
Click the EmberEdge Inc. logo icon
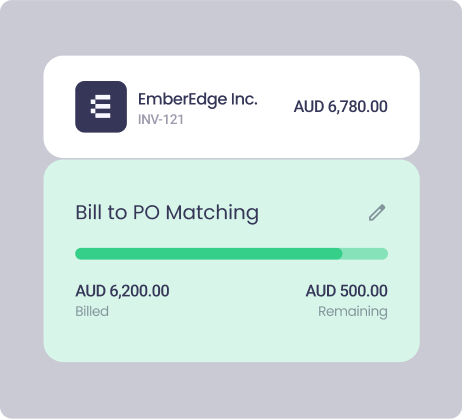101,107
